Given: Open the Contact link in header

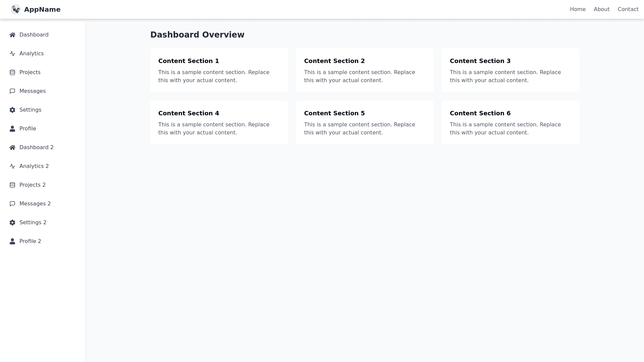Looking at the screenshot, I should coord(628,9).
